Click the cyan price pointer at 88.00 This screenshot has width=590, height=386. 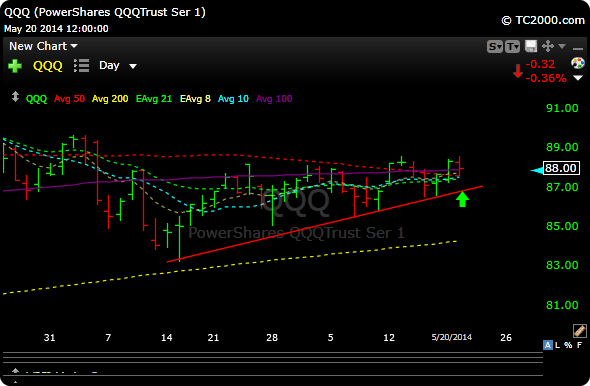coord(537,171)
